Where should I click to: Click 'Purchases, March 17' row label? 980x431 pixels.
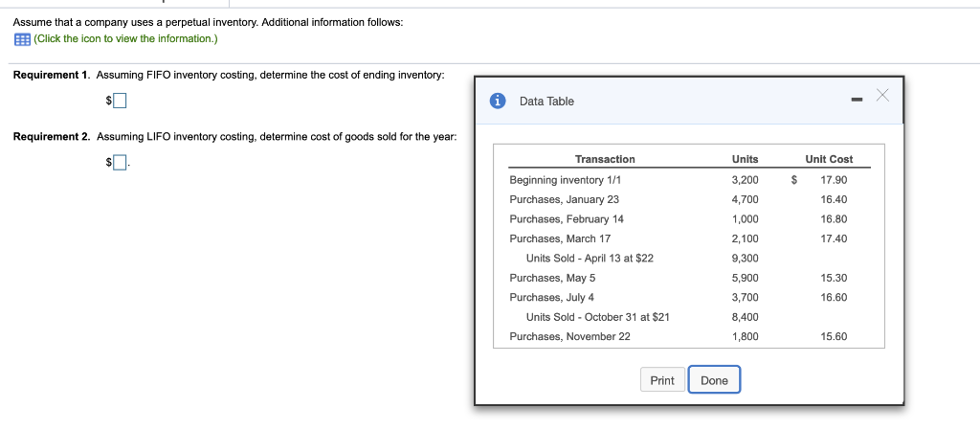560,238
